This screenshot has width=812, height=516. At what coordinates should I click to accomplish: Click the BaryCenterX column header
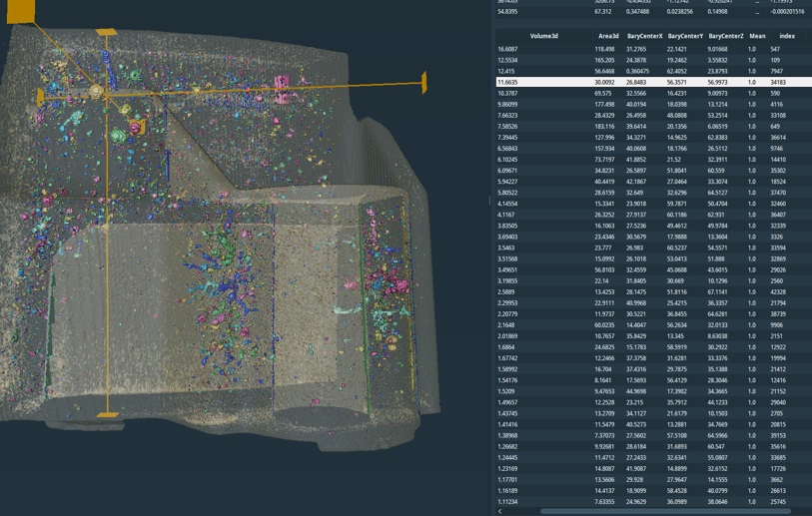coord(644,35)
